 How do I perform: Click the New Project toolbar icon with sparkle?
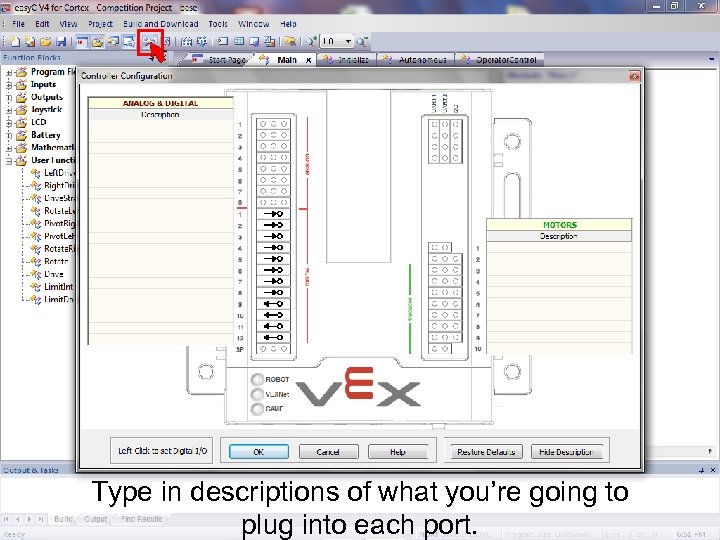point(30,42)
